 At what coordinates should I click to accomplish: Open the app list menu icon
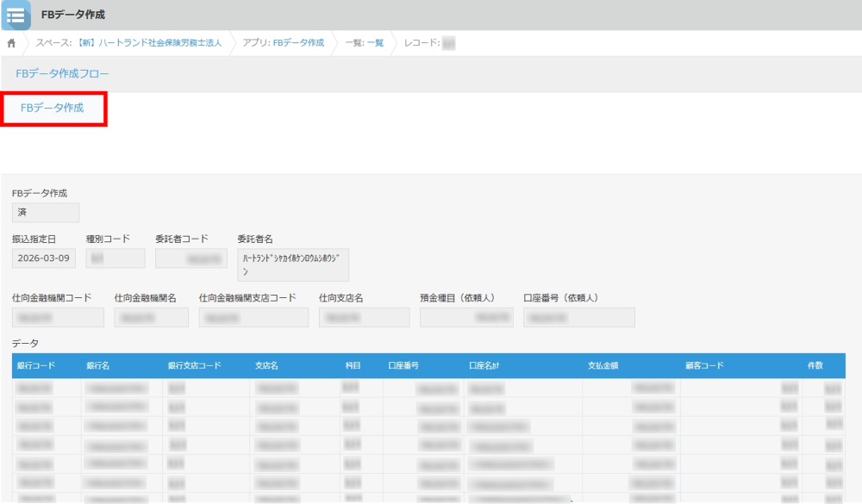16,15
